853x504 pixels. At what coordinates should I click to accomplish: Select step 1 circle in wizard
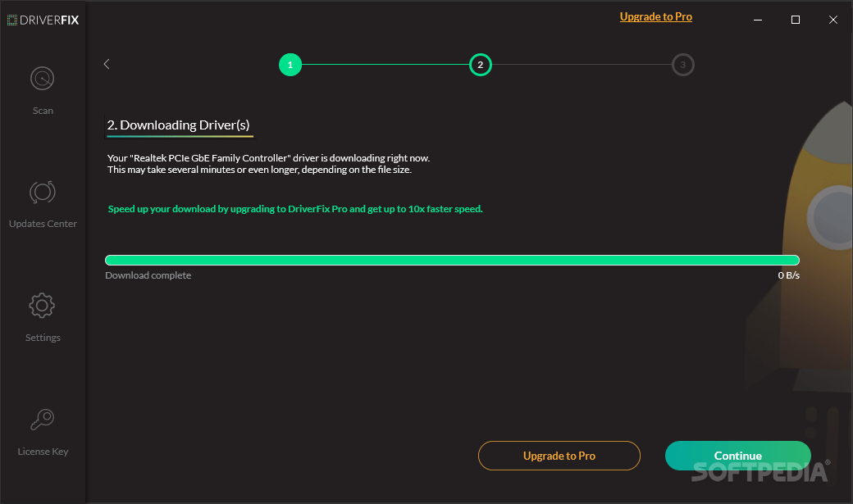[x=290, y=65]
